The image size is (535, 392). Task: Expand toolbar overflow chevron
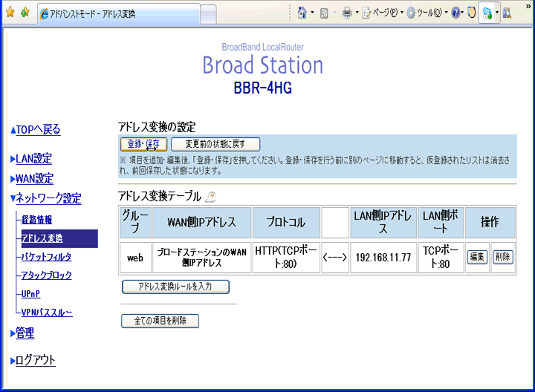pyautogui.click(x=528, y=6)
